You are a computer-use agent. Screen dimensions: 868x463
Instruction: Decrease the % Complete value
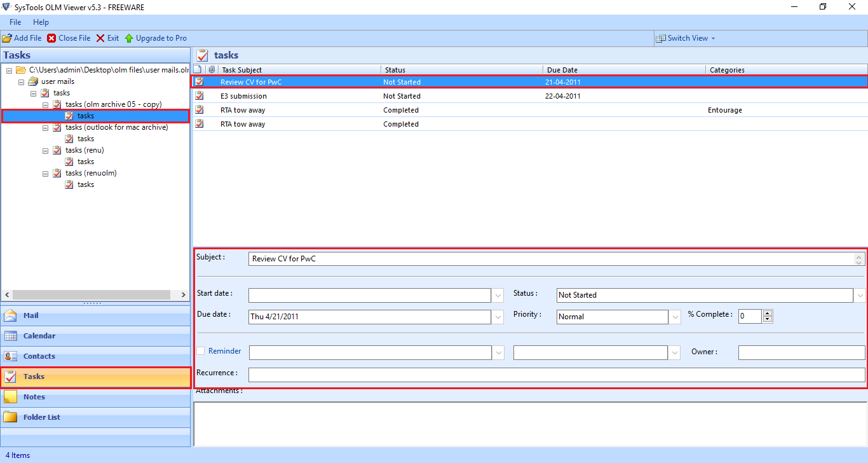click(768, 320)
